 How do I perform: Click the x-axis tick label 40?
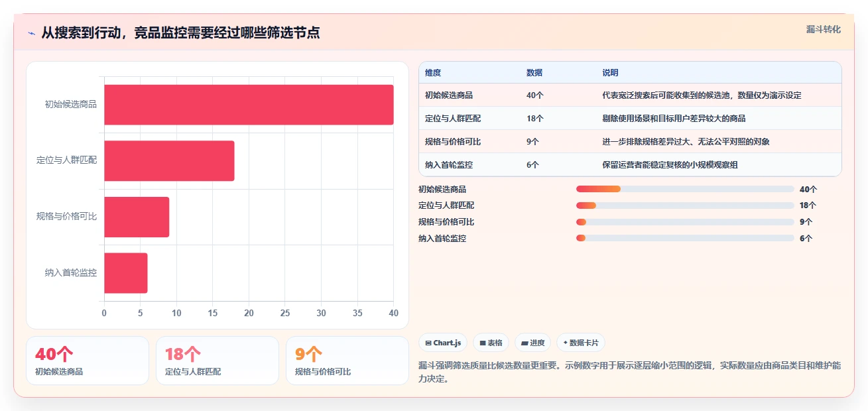point(394,313)
